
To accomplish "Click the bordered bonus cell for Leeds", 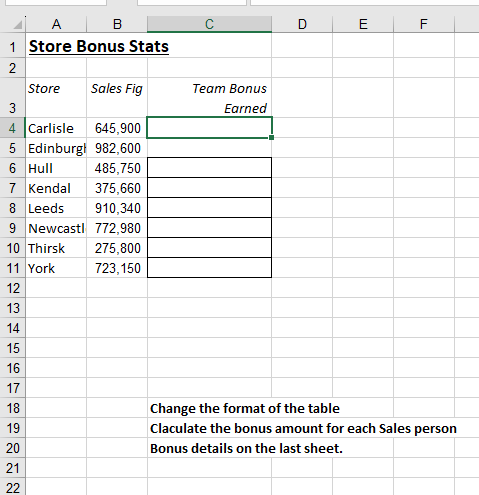I will (209, 208).
